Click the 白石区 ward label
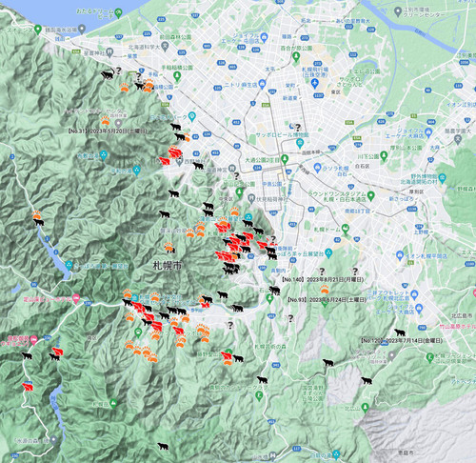This screenshot has width=476, height=463. (x=363, y=166)
